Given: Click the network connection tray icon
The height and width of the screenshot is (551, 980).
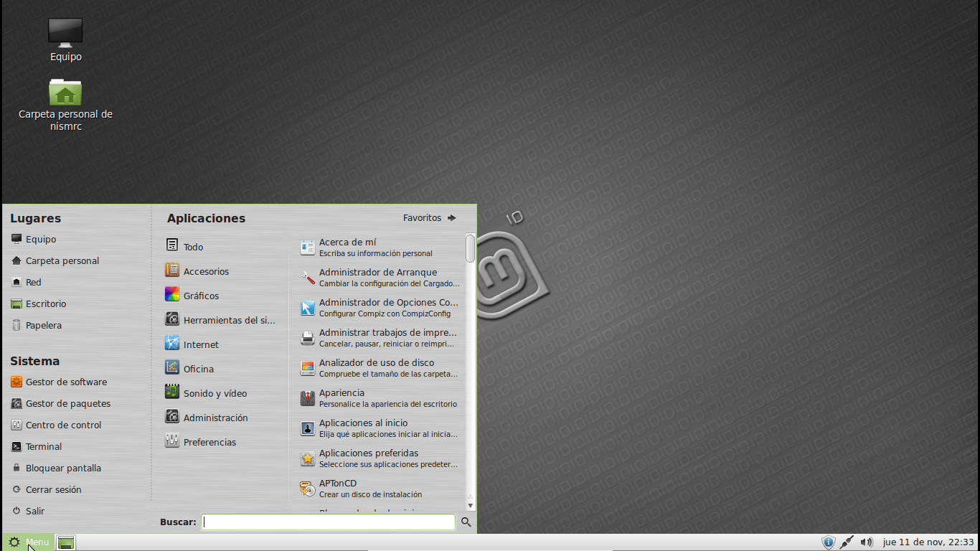Looking at the screenshot, I should tap(847, 542).
